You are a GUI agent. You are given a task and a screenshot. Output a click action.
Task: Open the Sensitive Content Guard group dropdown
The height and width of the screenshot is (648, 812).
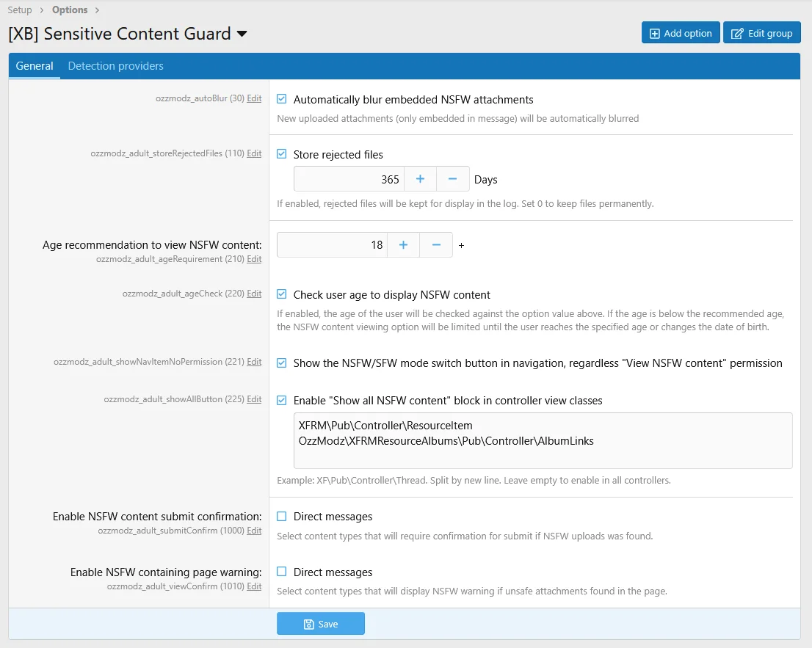pos(242,34)
